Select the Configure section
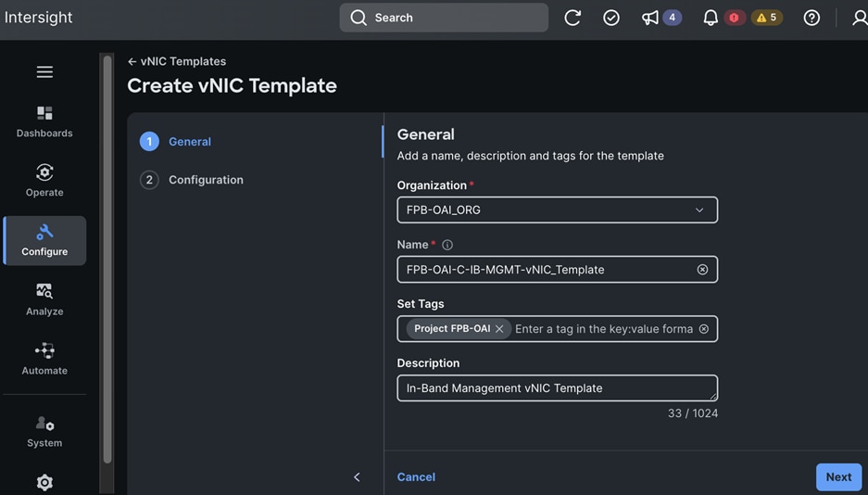 coord(44,241)
